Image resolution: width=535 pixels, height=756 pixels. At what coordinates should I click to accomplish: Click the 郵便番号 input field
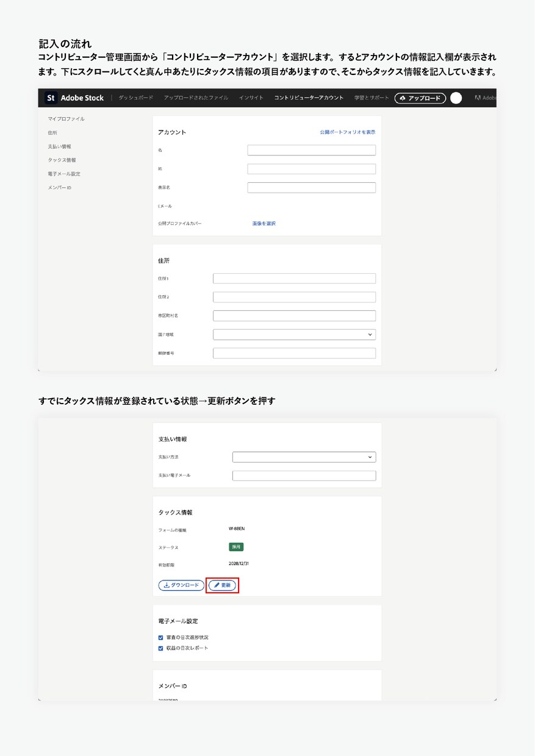tap(294, 354)
